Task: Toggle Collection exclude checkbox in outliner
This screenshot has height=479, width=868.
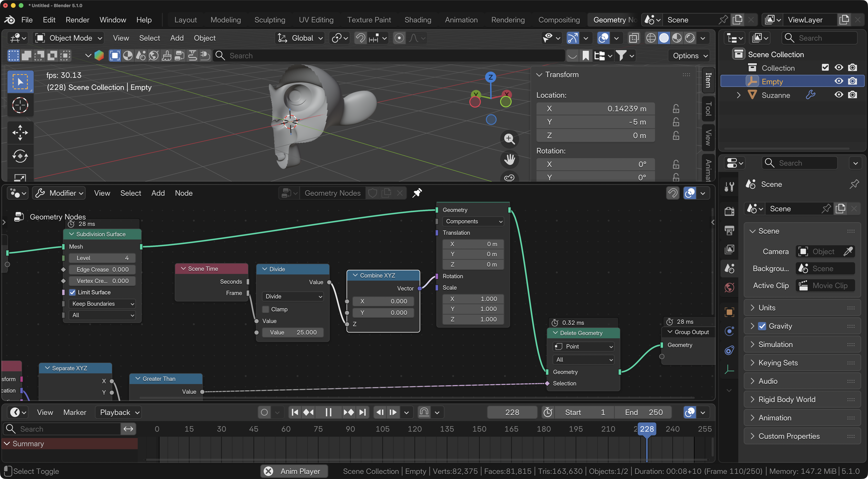Action: [825, 68]
